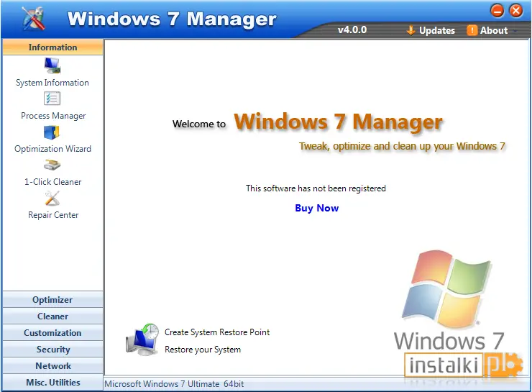This screenshot has width=532, height=392.
Task: Open Repair Center tools icon
Action: coord(52,199)
